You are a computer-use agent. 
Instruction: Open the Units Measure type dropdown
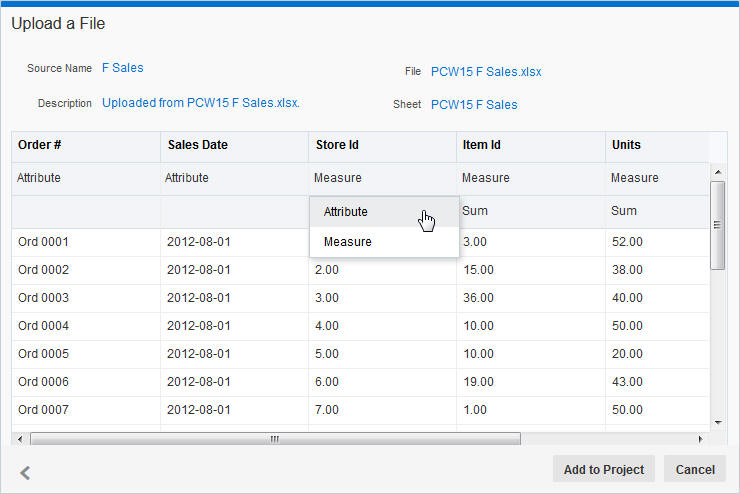point(657,178)
